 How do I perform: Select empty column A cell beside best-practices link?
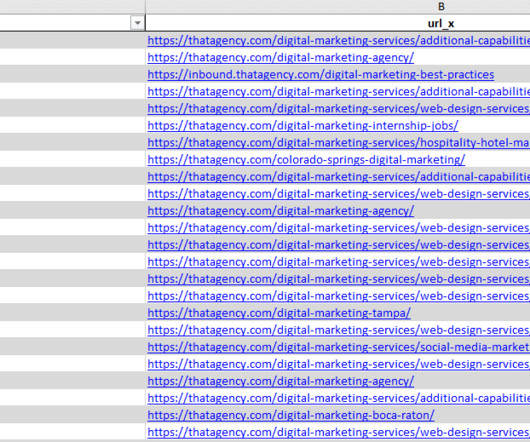[72, 74]
